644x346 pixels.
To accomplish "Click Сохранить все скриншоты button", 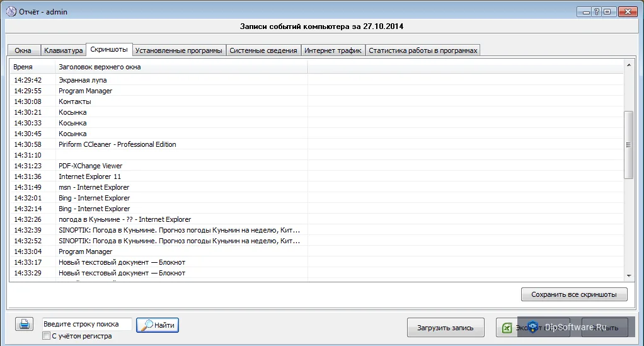I will 574,294.
